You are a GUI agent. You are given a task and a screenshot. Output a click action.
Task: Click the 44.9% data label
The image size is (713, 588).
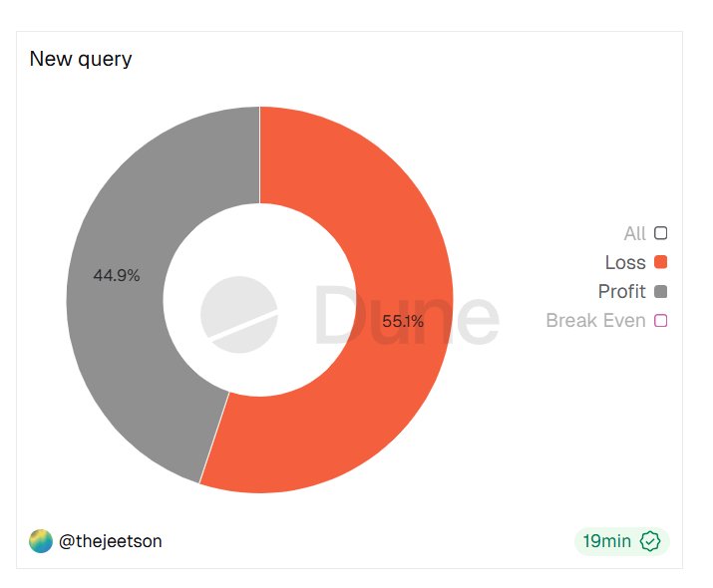tap(117, 275)
